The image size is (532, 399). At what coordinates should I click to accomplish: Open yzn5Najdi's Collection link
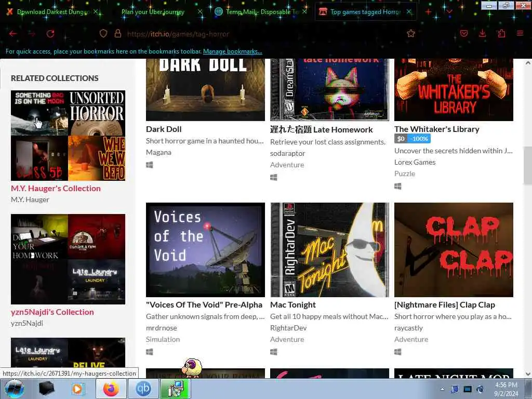pos(52,312)
